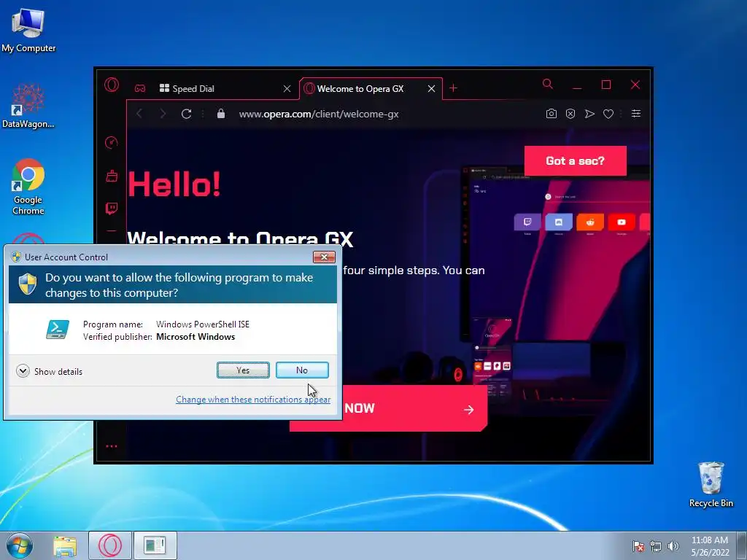This screenshot has height=560, width=747.
Task: Open a new tab with plus icon
Action: (453, 88)
